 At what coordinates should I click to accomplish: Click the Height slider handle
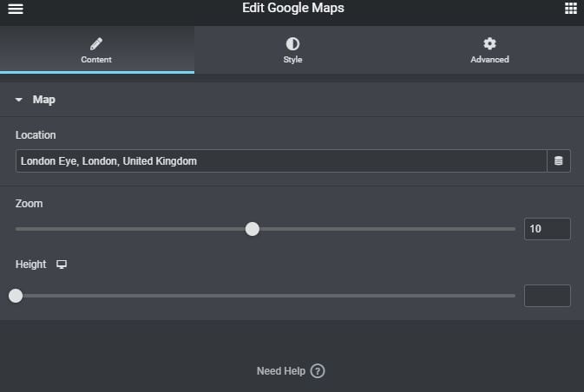16,296
